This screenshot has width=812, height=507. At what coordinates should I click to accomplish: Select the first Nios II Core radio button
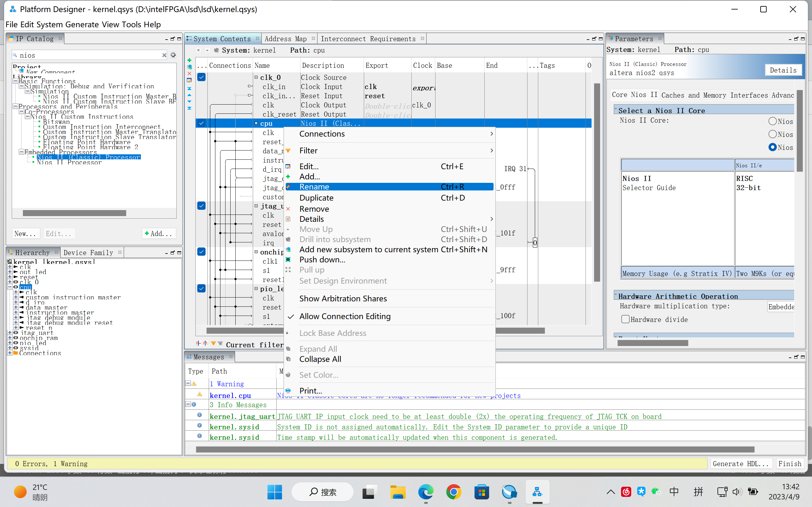[x=772, y=121]
